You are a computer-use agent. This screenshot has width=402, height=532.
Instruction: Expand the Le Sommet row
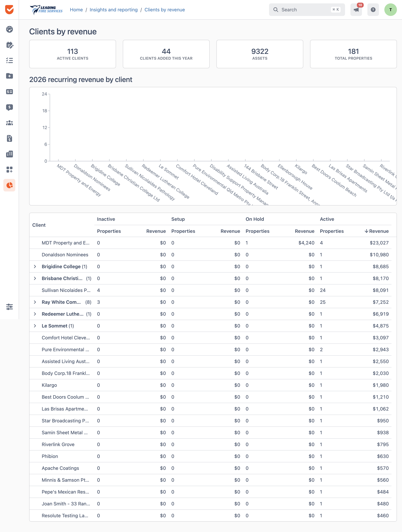tap(35, 326)
